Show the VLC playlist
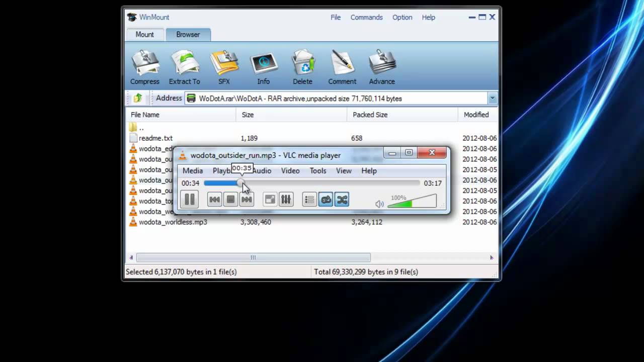This screenshot has height=362, width=644. [309, 200]
